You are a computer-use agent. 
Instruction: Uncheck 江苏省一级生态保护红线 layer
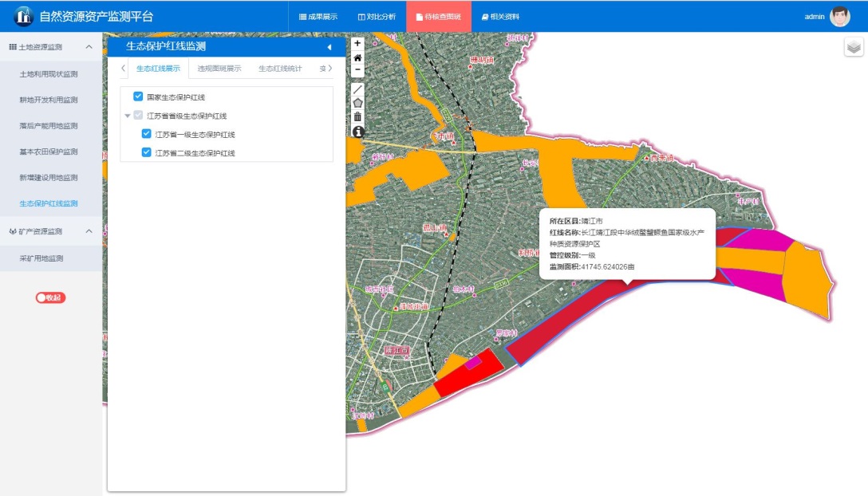(146, 134)
